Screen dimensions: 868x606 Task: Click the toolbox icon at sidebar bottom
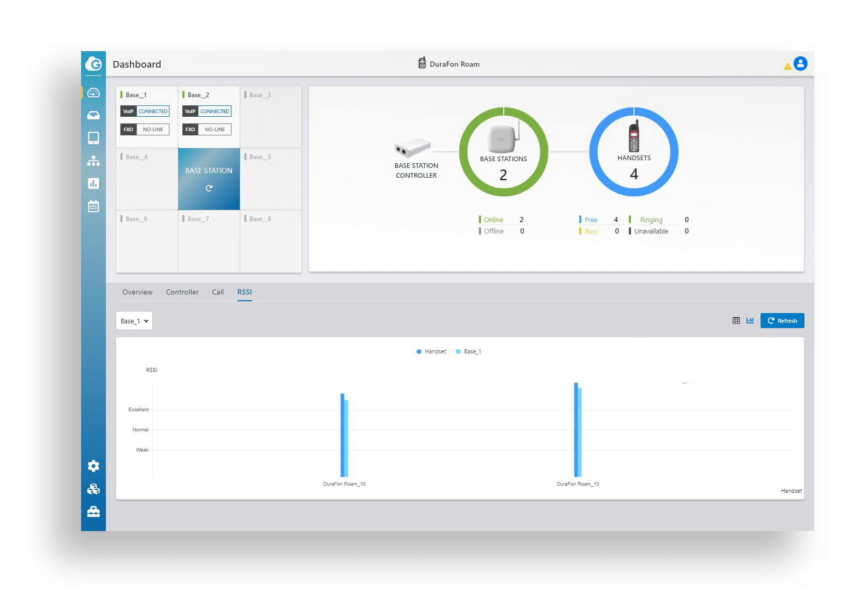click(x=94, y=511)
